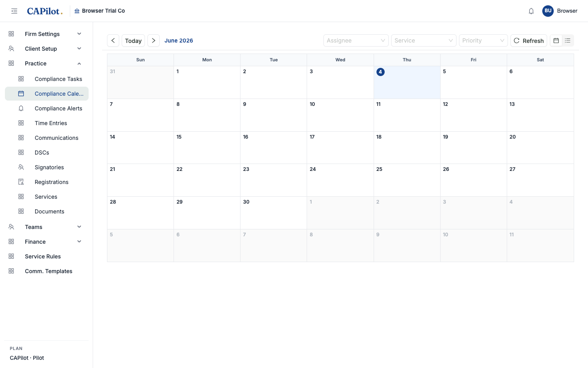The image size is (588, 368).
Task: Select the highlighted day 4 cell
Action: (407, 82)
